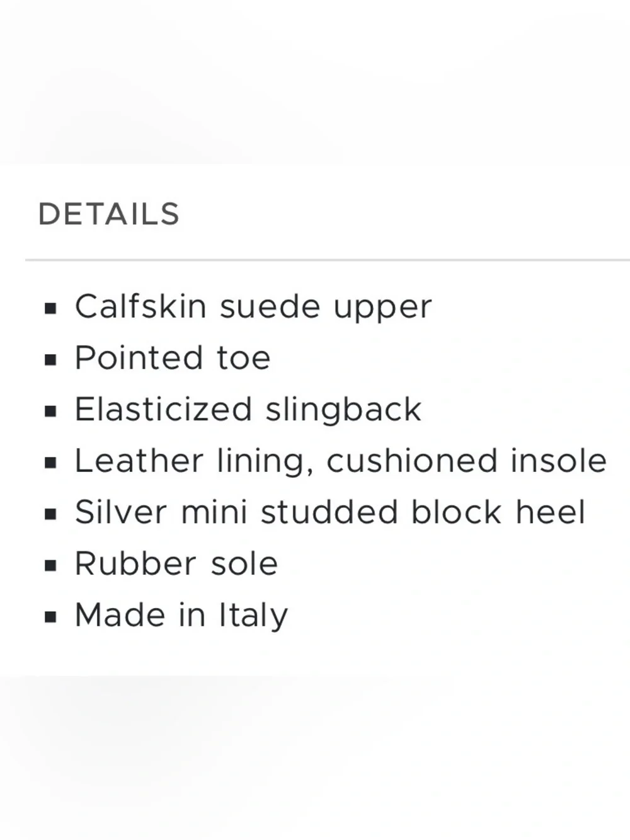Click the word Silver in heel detail

pyautogui.click(x=121, y=512)
